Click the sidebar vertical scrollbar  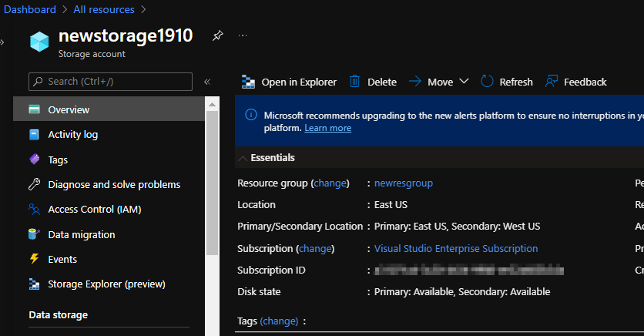click(212, 185)
